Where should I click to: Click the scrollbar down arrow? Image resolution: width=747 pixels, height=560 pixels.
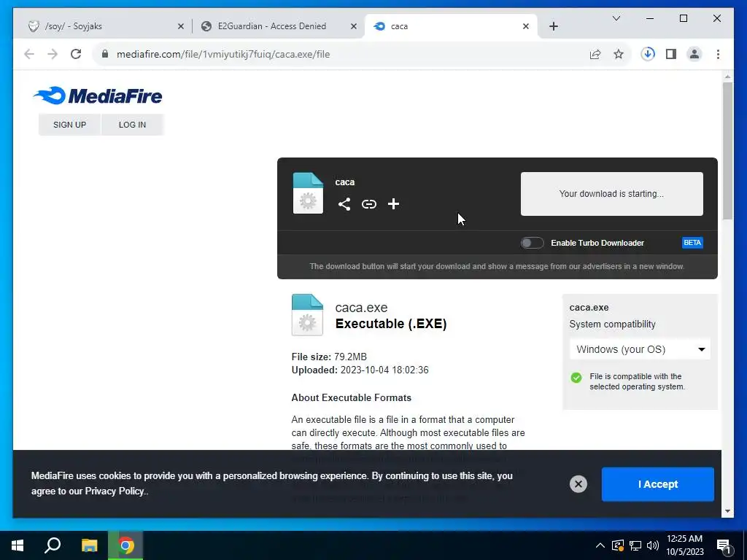(727, 511)
